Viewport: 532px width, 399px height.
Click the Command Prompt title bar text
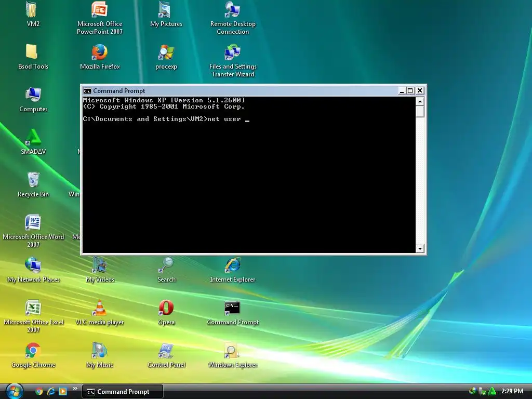[119, 90]
